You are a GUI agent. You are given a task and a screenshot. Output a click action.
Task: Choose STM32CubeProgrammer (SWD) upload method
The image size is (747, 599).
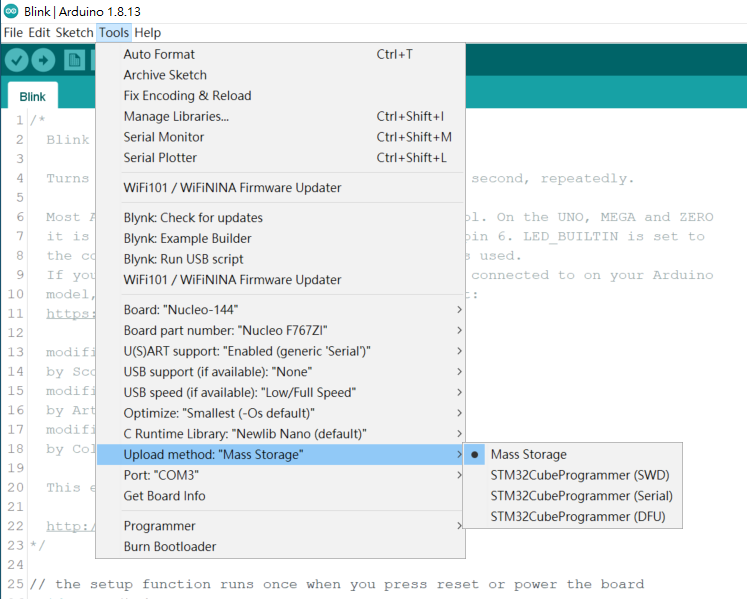click(x=573, y=475)
